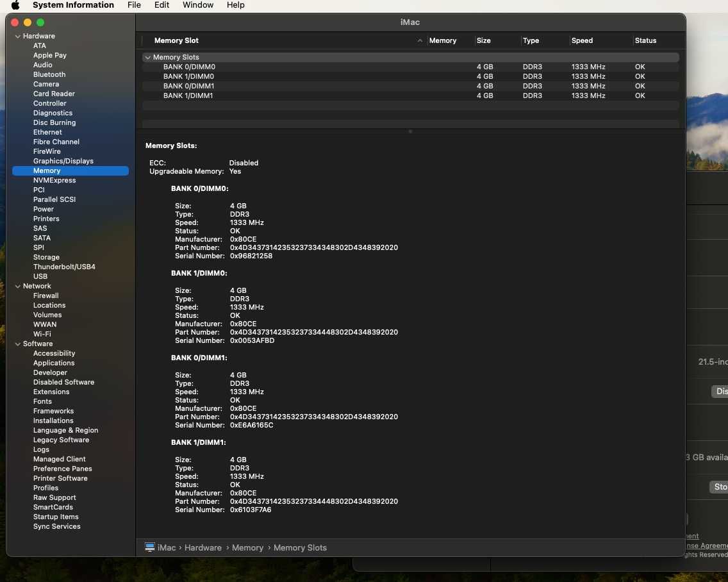The height and width of the screenshot is (582, 728).
Task: Select the BANK 1/DIMM0 table row
Action: 410,77
